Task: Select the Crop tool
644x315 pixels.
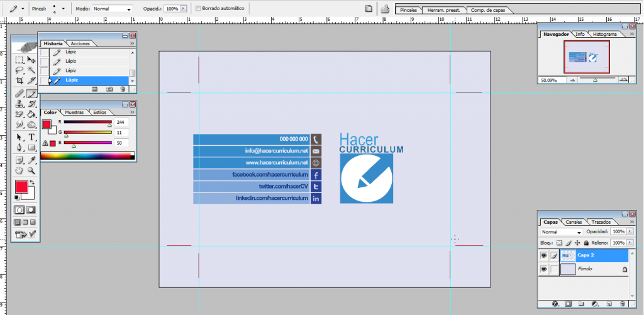Action: pos(19,80)
